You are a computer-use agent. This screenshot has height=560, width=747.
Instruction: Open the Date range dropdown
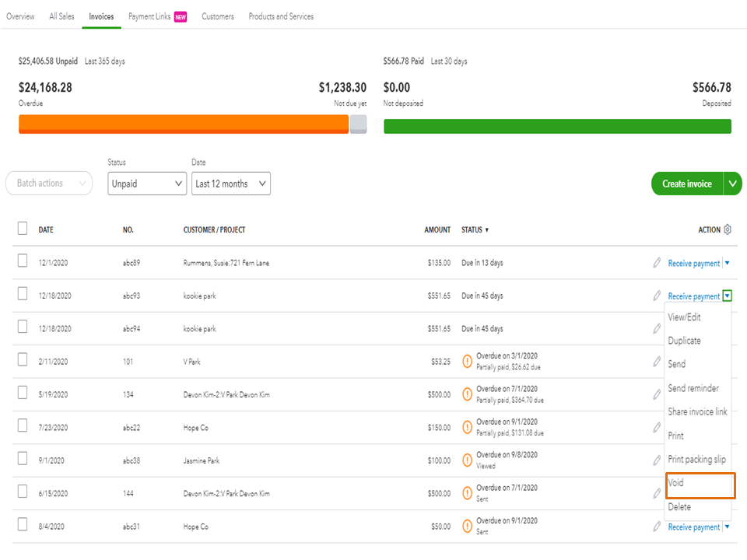[231, 184]
